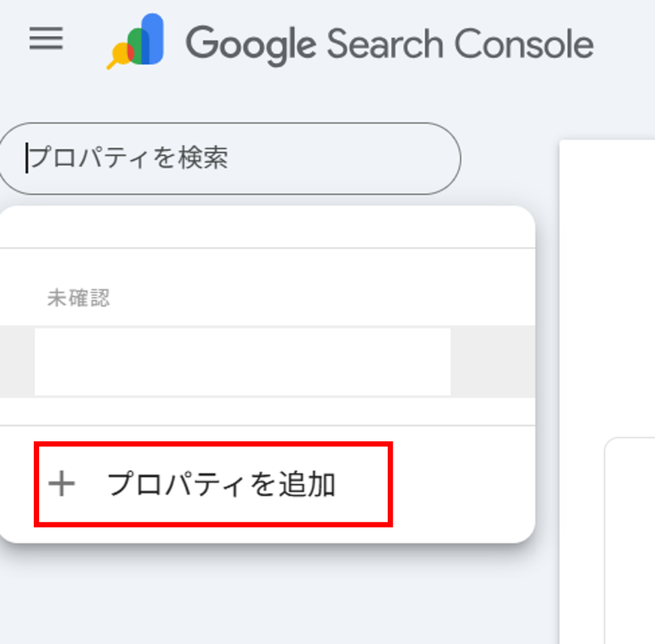
Task: Click the plus icon for adding property
Action: (x=62, y=485)
